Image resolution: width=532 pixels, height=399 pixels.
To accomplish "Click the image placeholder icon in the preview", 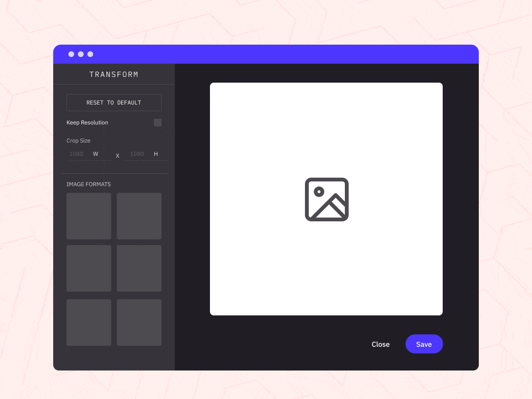I will [326, 199].
